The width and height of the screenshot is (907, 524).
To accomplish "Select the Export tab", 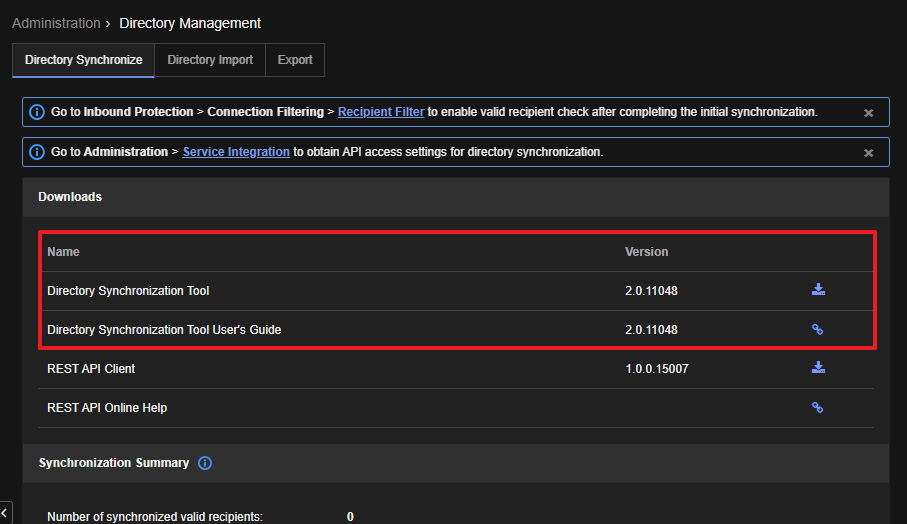I will coord(295,60).
